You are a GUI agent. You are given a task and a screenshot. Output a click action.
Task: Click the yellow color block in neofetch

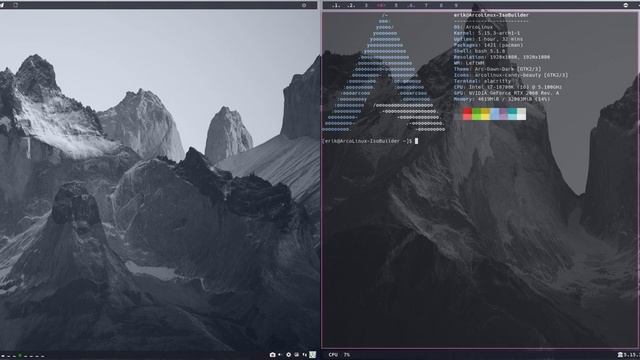click(x=485, y=114)
